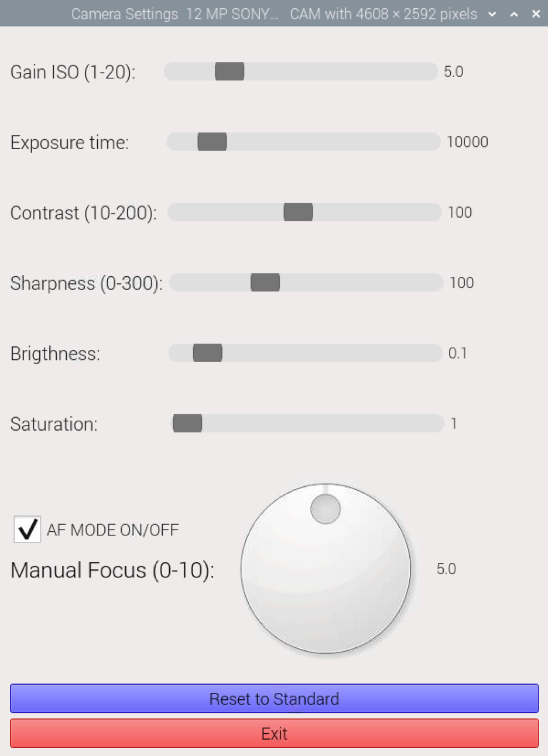Viewport: 548px width, 756px height.
Task: Click the small indicator on the focus dial
Action: point(326,508)
